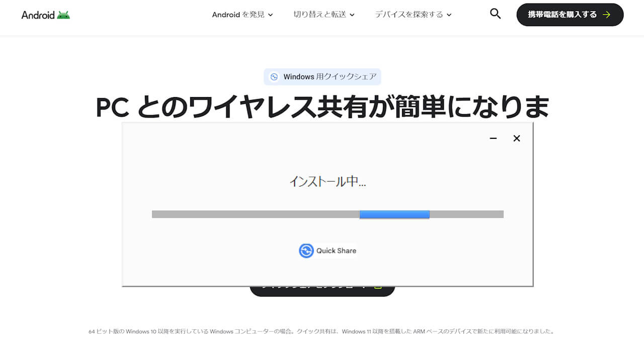Minimize the Quick Share installer dialog
Viewport: 644px width, 362px height.
(x=493, y=138)
